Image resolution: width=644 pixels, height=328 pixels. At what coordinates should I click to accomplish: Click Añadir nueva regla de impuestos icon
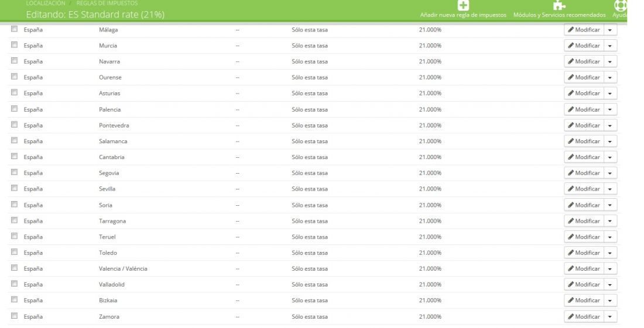click(x=463, y=5)
